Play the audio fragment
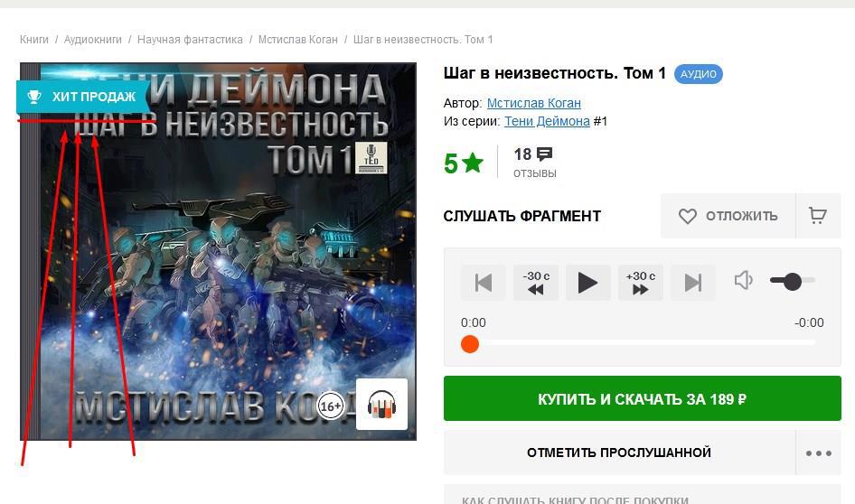Image resolution: width=855 pixels, height=504 pixels. coord(587,283)
